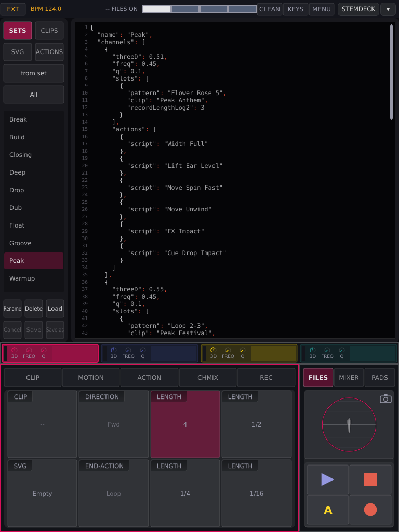Open the SVG selector showing Empty
Image resolution: width=399 pixels, height=532 pixels.
click(x=43, y=494)
